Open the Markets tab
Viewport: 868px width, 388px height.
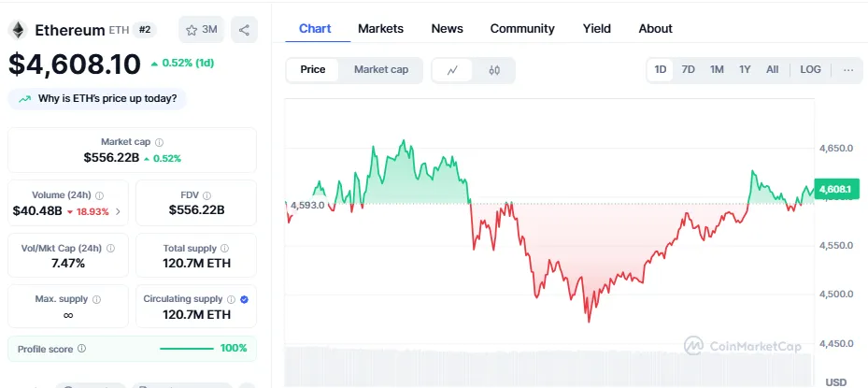pos(380,29)
